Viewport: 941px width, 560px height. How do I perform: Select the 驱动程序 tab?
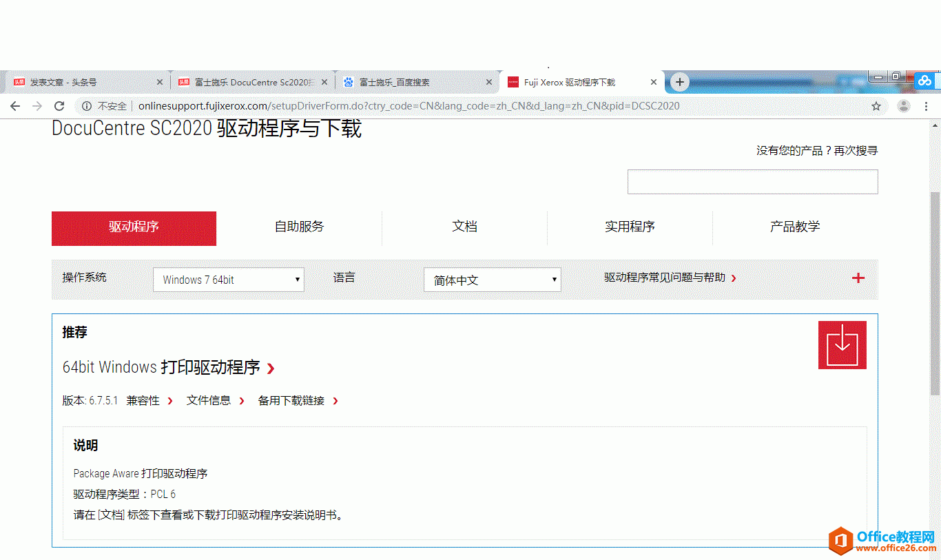134,229
